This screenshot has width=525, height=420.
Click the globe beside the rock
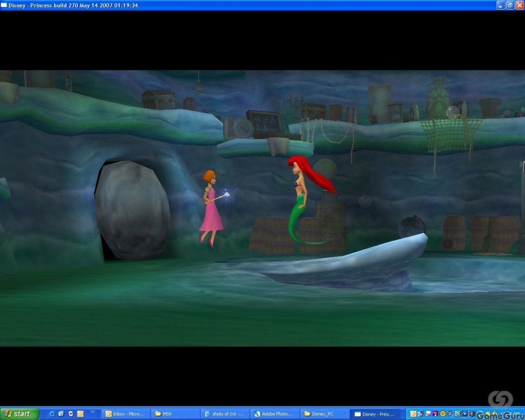click(x=412, y=227)
